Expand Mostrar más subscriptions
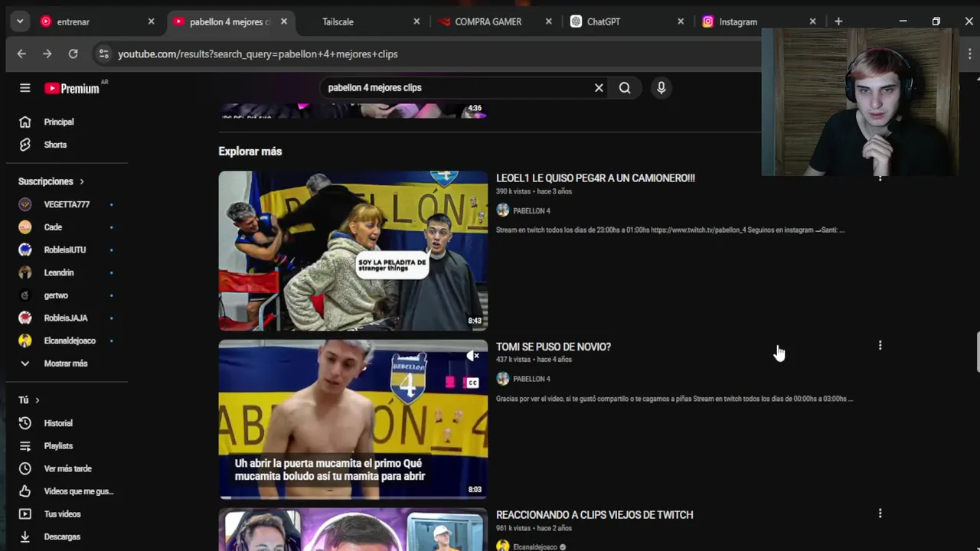The height and width of the screenshot is (551, 980). point(67,364)
